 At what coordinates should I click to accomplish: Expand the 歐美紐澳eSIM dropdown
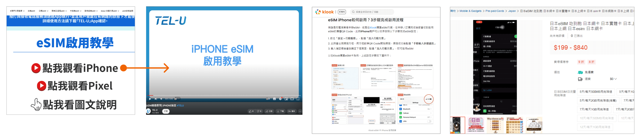91,11
